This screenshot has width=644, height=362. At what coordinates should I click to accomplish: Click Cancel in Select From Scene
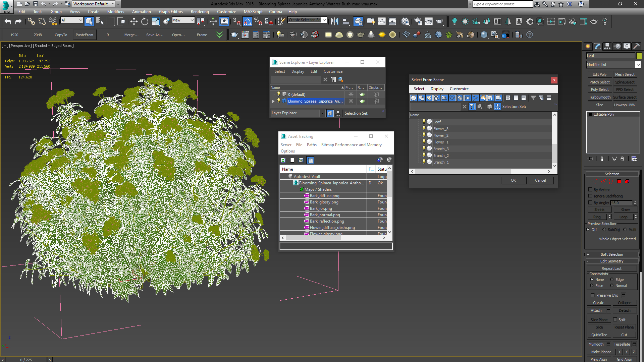point(540,180)
